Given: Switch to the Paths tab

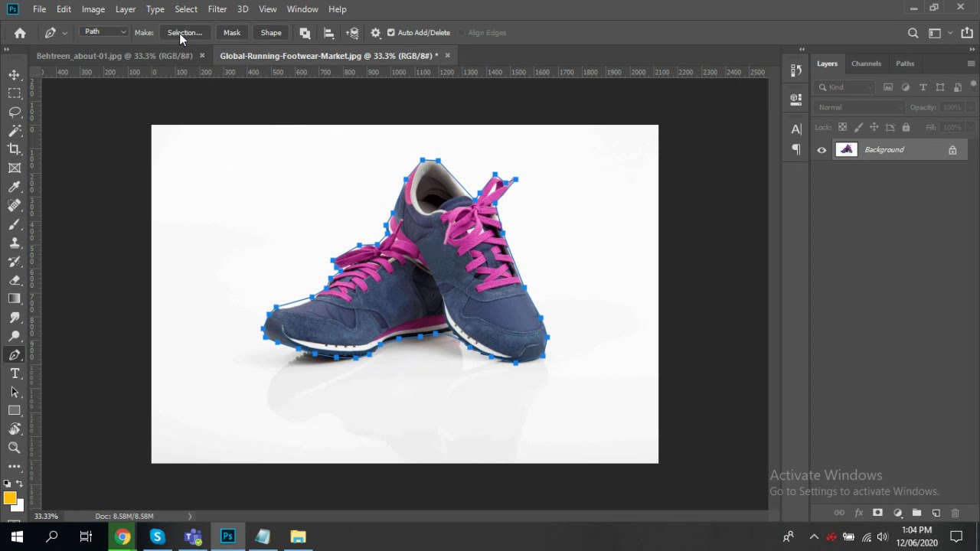Looking at the screenshot, I should click(904, 64).
